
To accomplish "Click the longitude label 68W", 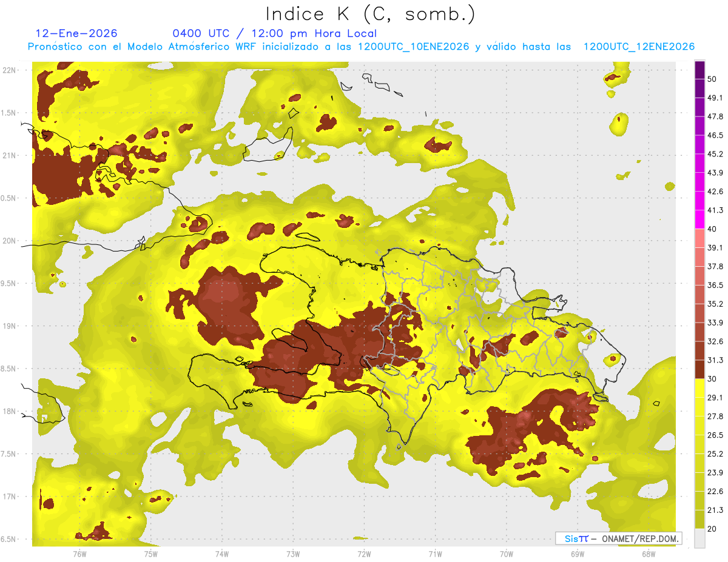I will (x=648, y=554).
